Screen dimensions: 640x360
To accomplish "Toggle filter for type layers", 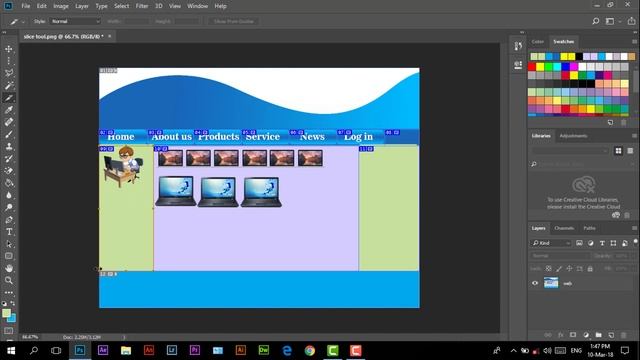I will point(602,243).
